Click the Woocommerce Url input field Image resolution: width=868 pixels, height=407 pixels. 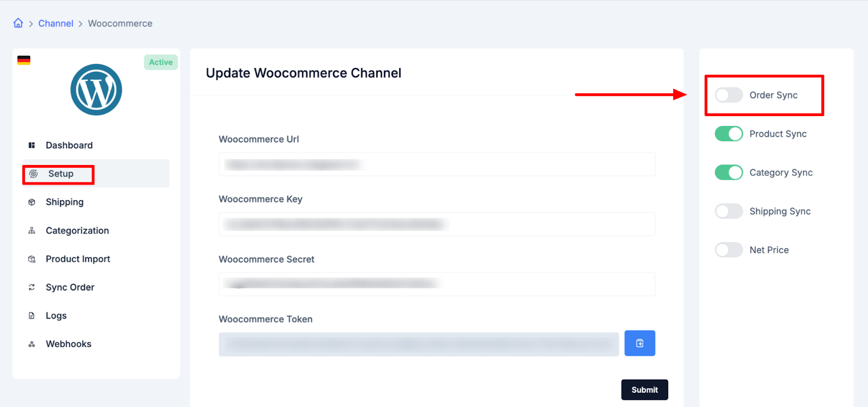[x=437, y=164]
